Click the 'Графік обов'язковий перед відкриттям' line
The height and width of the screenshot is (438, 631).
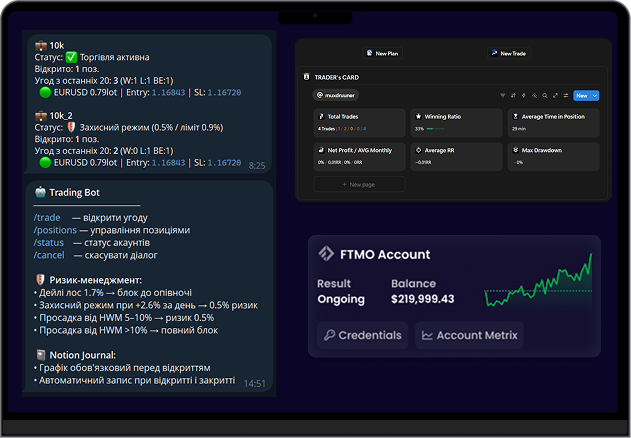click(x=122, y=368)
